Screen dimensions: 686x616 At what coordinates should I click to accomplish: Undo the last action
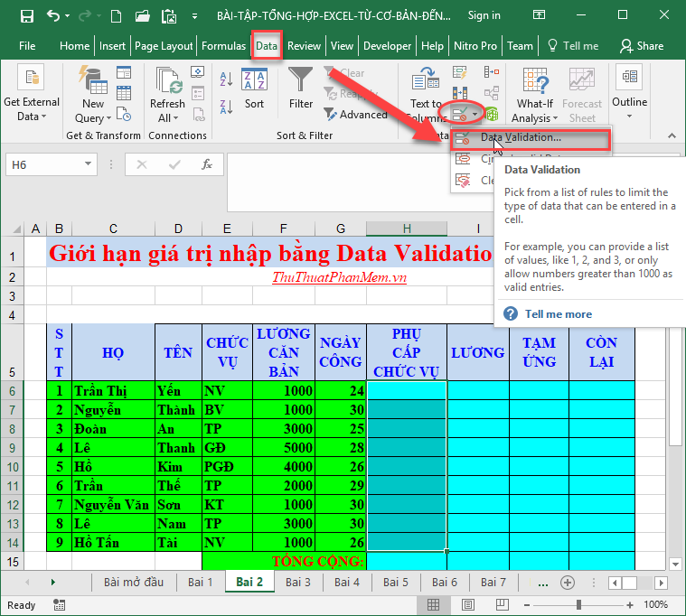point(53,16)
